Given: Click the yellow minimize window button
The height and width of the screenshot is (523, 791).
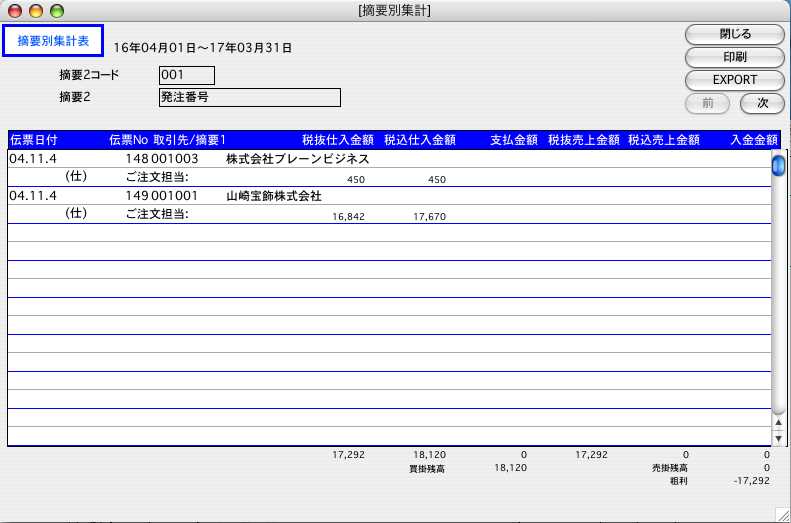Looking at the screenshot, I should tap(36, 10).
